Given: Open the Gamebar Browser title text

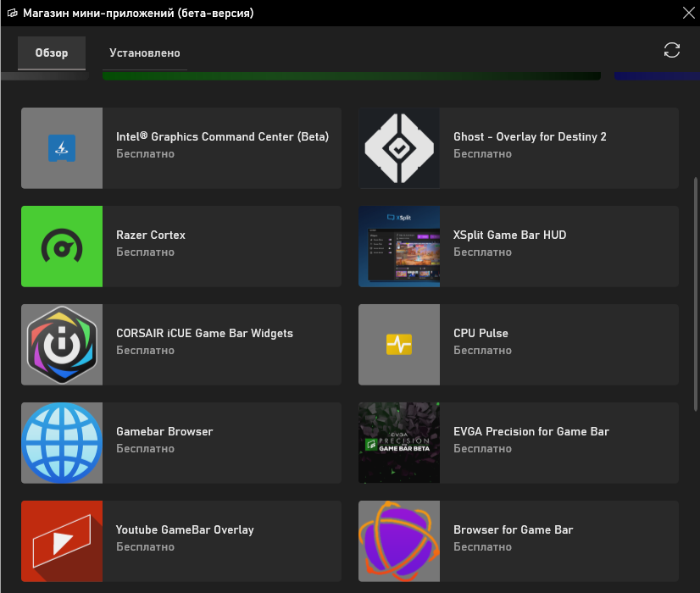Looking at the screenshot, I should click(164, 431).
